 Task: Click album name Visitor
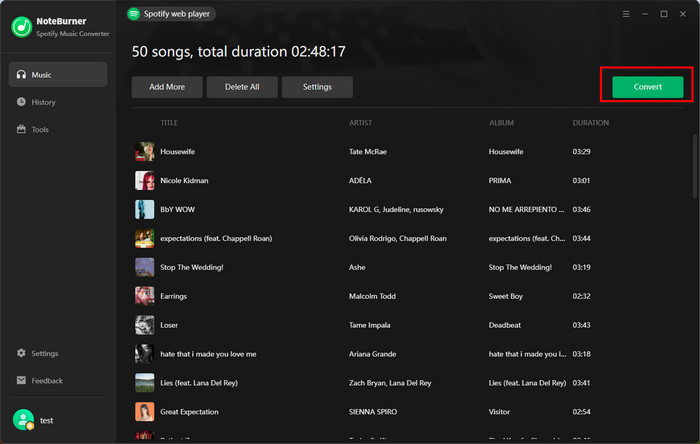coord(499,412)
